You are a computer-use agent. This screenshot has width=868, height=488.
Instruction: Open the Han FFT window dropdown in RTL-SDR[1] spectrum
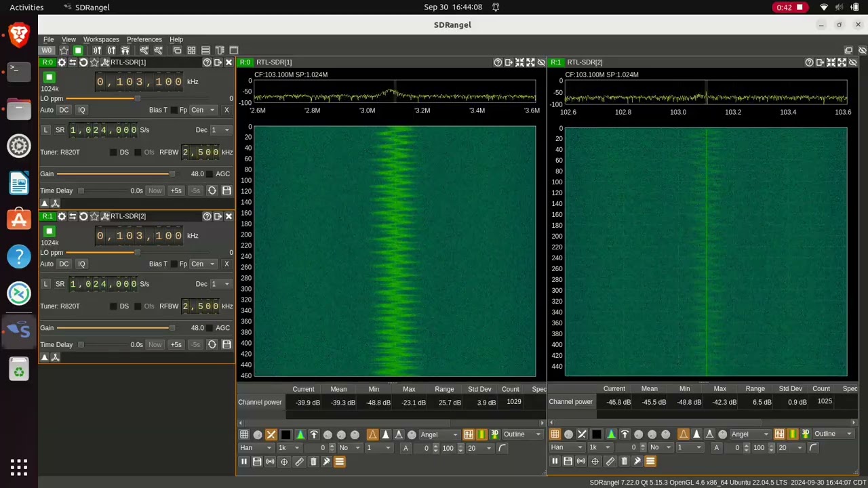tap(255, 448)
